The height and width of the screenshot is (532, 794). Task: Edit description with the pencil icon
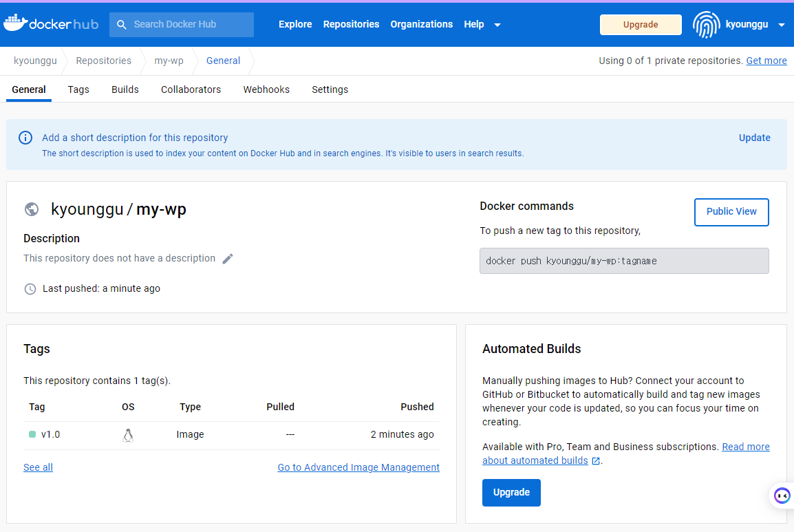click(228, 258)
